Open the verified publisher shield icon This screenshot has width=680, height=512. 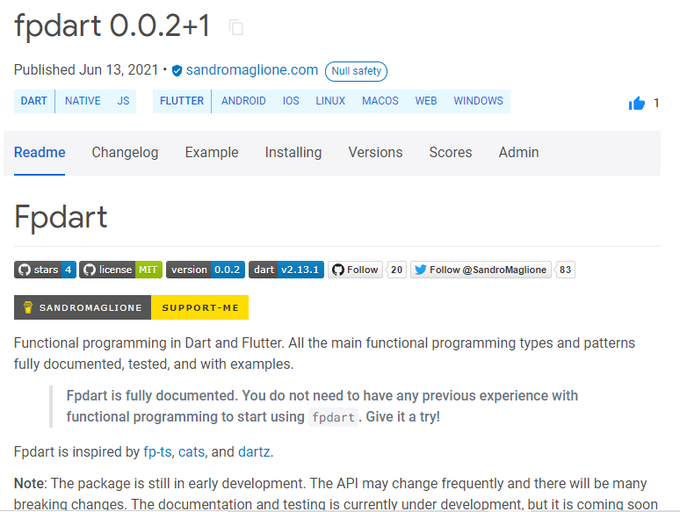tap(177, 70)
